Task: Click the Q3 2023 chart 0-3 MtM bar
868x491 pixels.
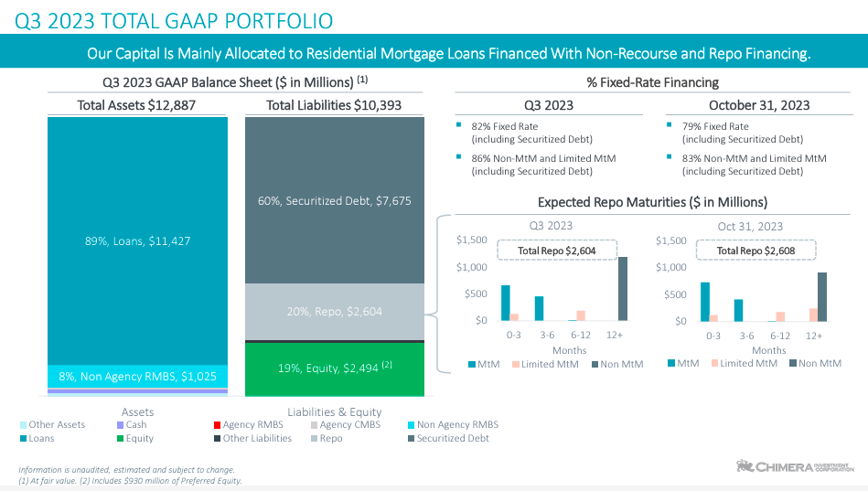Action: click(x=506, y=303)
